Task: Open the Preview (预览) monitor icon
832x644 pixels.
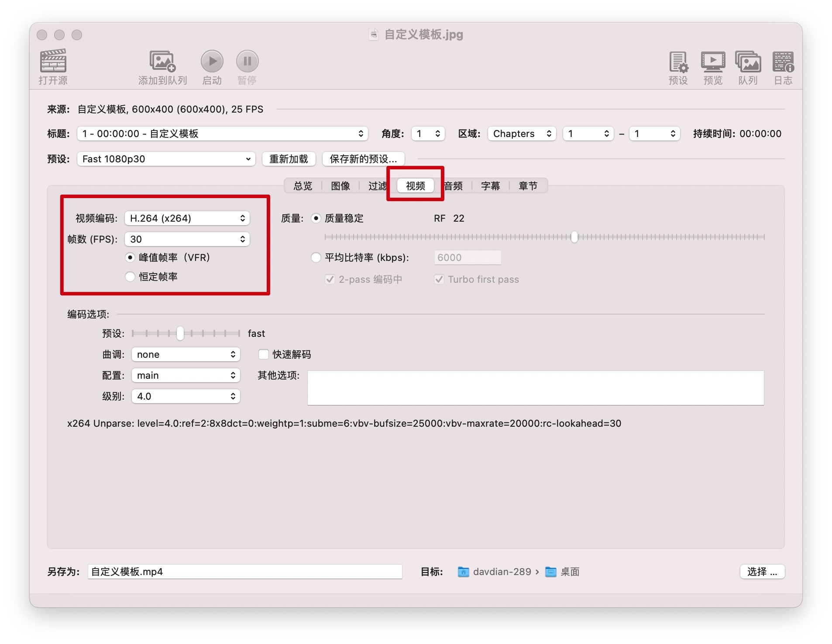Action: (x=712, y=62)
